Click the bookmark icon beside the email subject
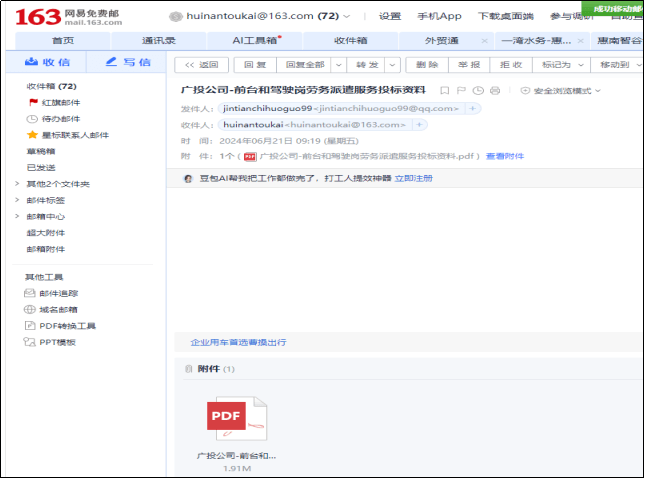645x478 pixels. tap(445, 90)
